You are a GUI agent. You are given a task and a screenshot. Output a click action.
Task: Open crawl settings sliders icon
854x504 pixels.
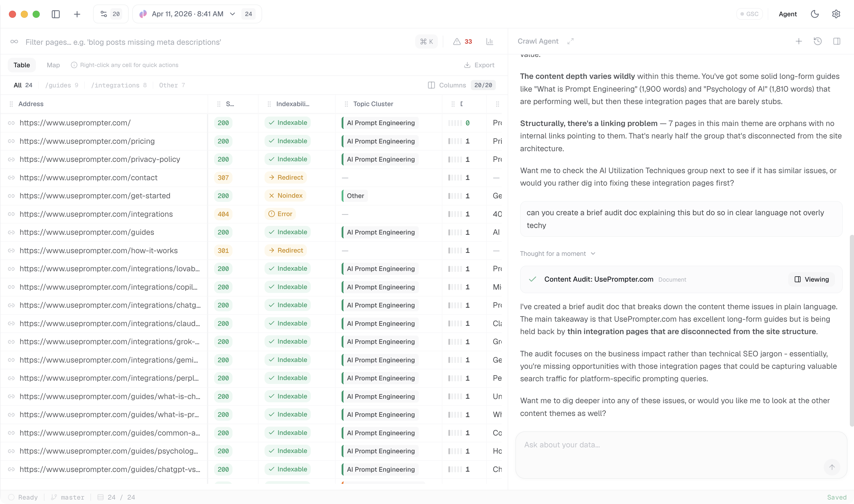[103, 14]
